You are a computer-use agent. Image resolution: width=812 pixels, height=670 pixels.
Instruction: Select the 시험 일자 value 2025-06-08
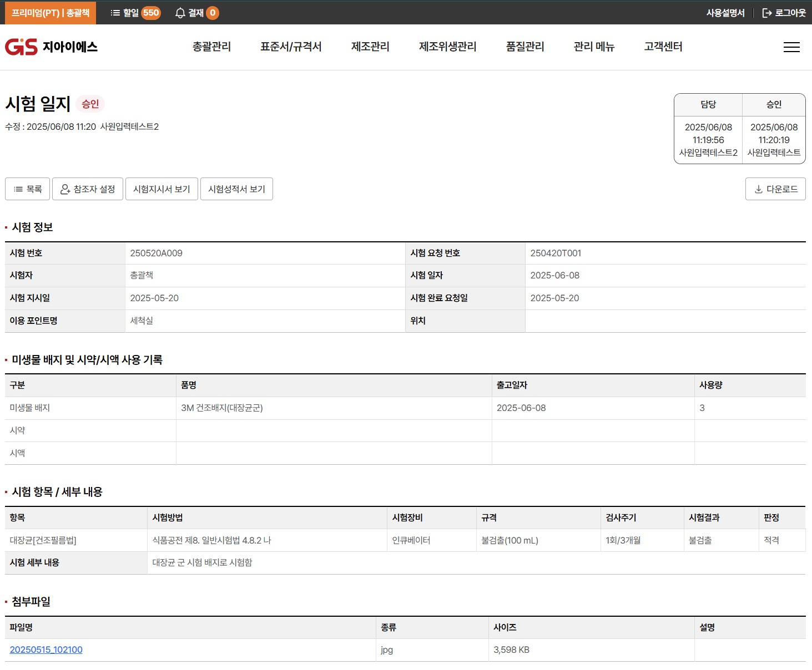pos(554,275)
